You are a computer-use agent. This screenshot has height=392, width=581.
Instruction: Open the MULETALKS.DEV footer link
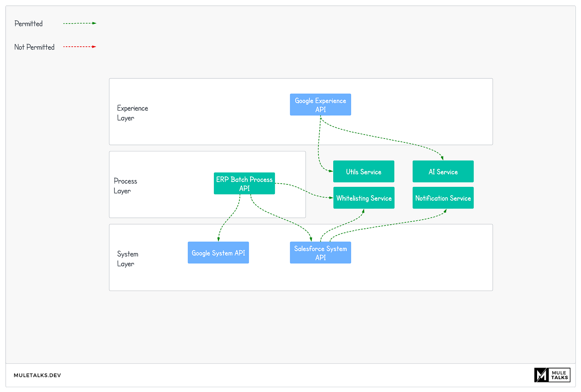point(38,375)
